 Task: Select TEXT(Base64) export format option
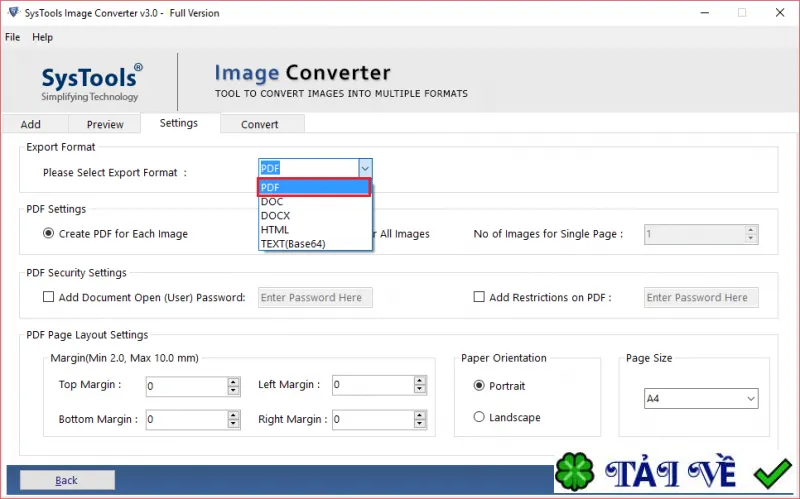point(315,243)
